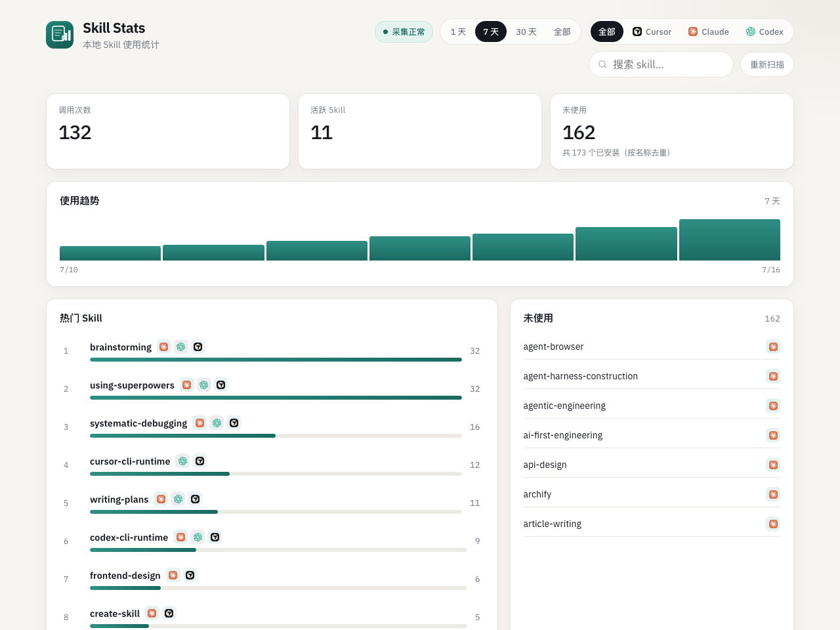
Task: Click the 活跃 Skill 11 stat card
Action: [x=420, y=131]
